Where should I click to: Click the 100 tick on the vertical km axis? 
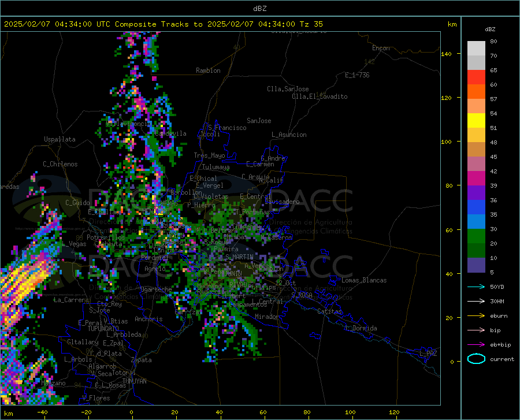[447, 142]
